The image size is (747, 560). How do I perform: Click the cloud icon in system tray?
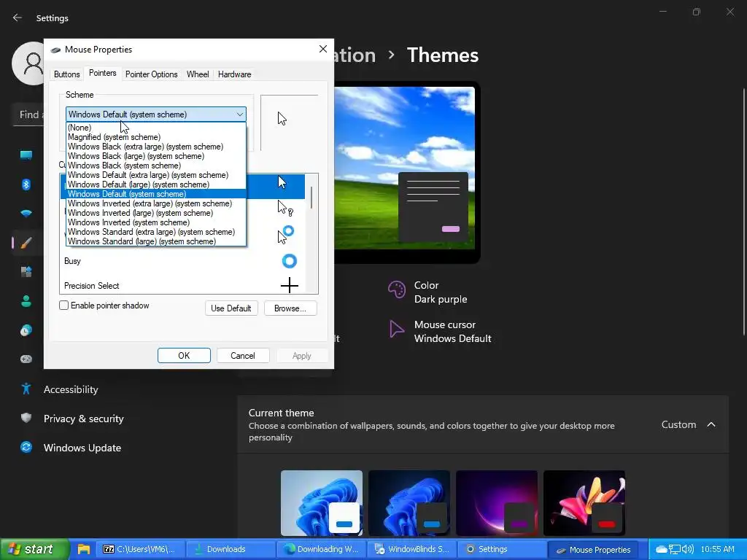662,549
